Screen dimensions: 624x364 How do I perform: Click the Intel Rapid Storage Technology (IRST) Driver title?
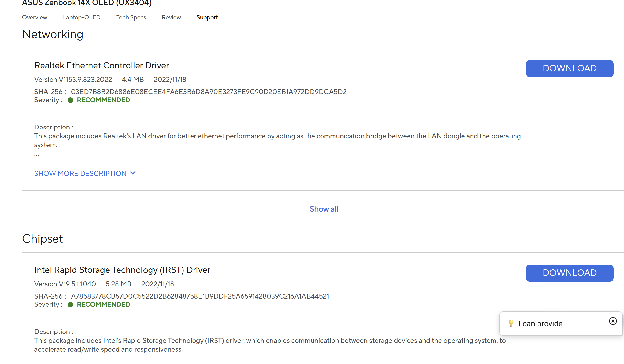[122, 270]
